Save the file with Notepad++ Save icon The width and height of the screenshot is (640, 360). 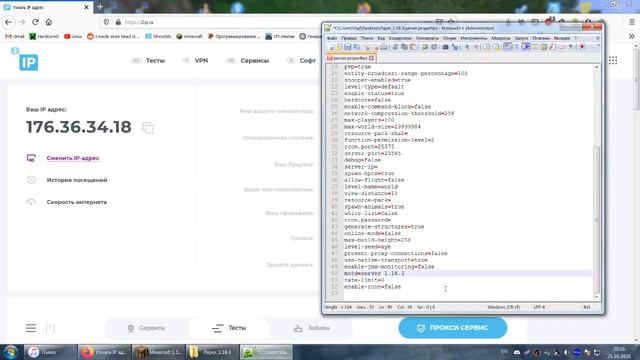tap(348, 47)
